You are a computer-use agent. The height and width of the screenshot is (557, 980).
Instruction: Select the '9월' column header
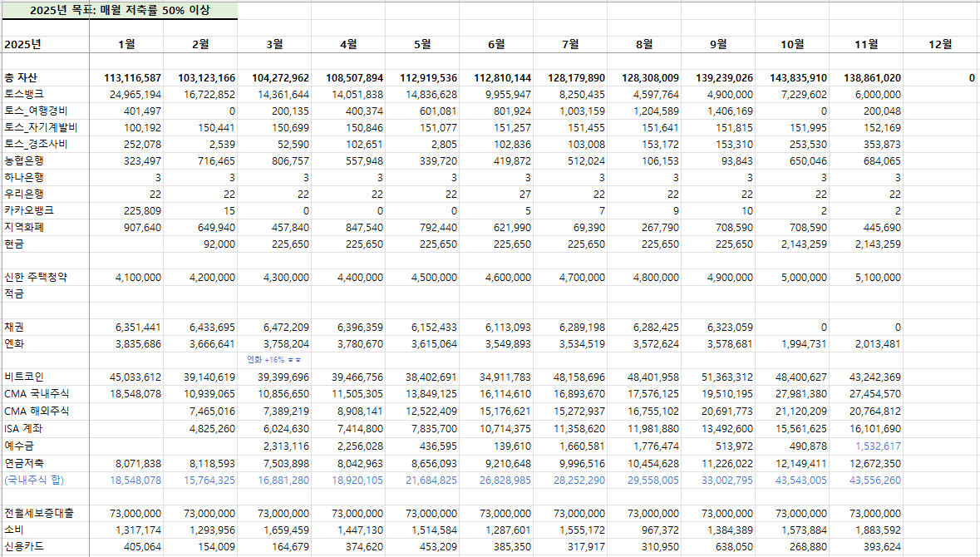point(718,44)
